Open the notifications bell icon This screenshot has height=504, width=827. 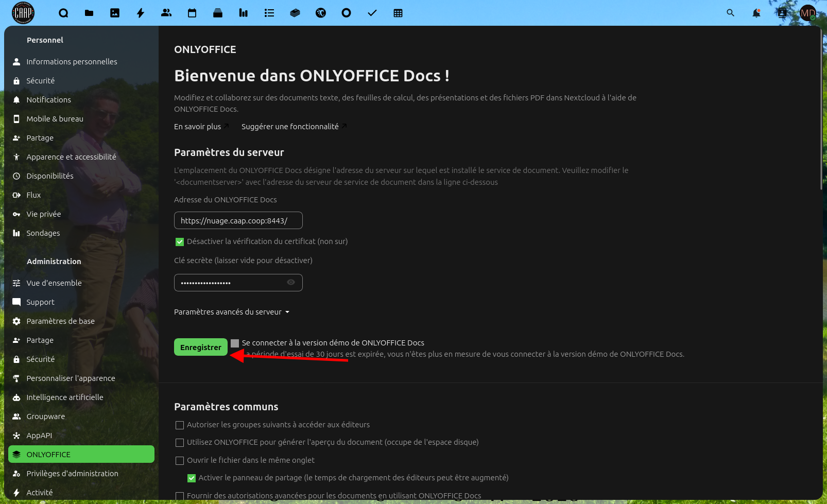coord(756,13)
